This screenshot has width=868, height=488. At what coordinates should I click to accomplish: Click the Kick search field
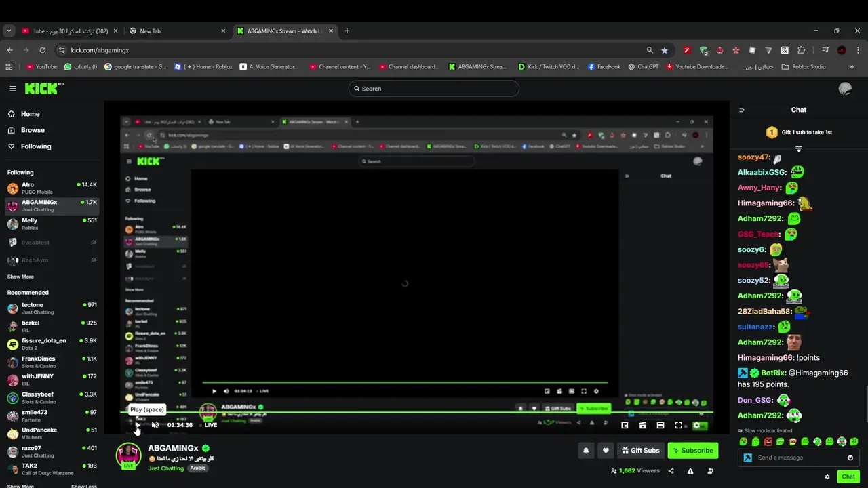[x=433, y=89]
